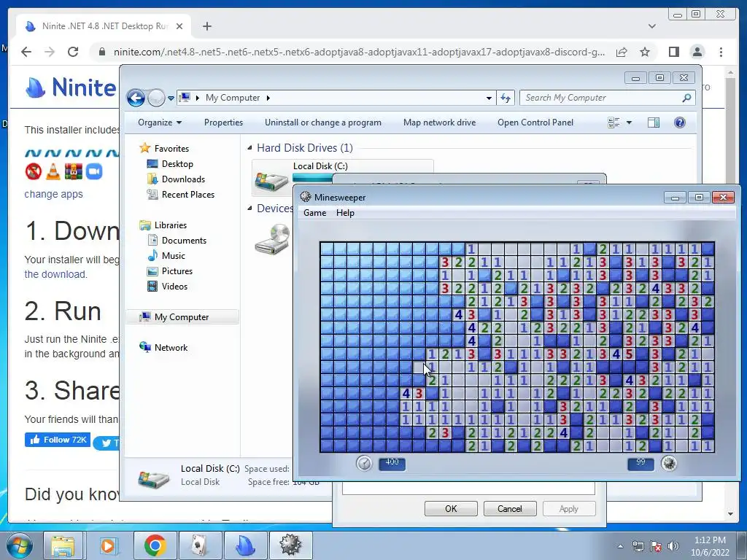This screenshot has width=747, height=560.
Task: Open the Windows Start menu
Action: (18, 545)
